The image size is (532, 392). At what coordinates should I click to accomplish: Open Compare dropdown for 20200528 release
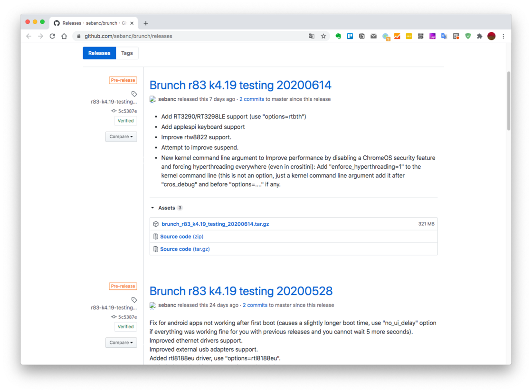(x=121, y=343)
